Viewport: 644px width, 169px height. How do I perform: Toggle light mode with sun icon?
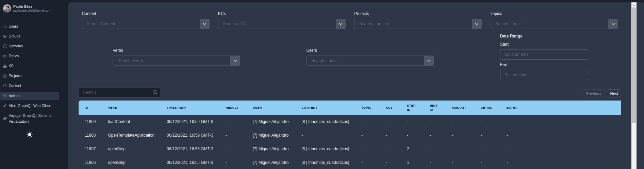pos(30,135)
